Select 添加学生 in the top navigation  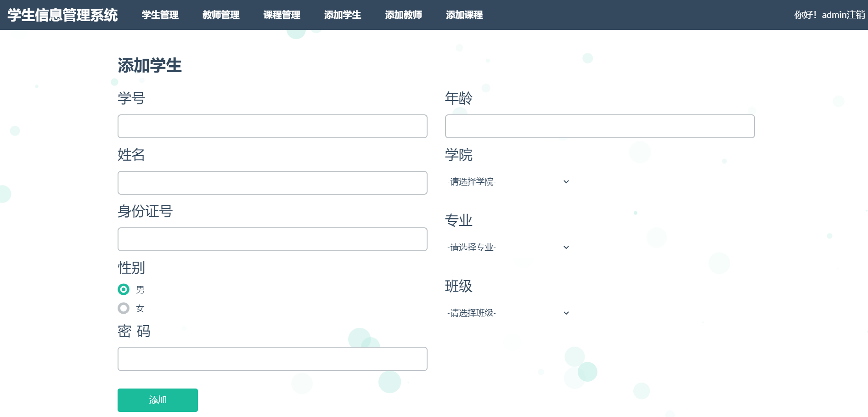tap(343, 15)
